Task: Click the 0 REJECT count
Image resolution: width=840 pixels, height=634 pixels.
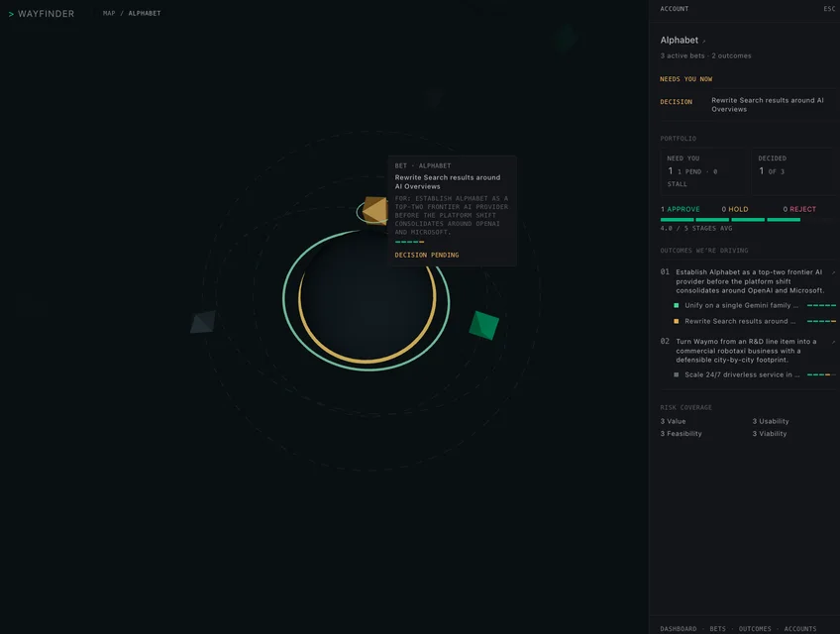Action: (x=799, y=209)
